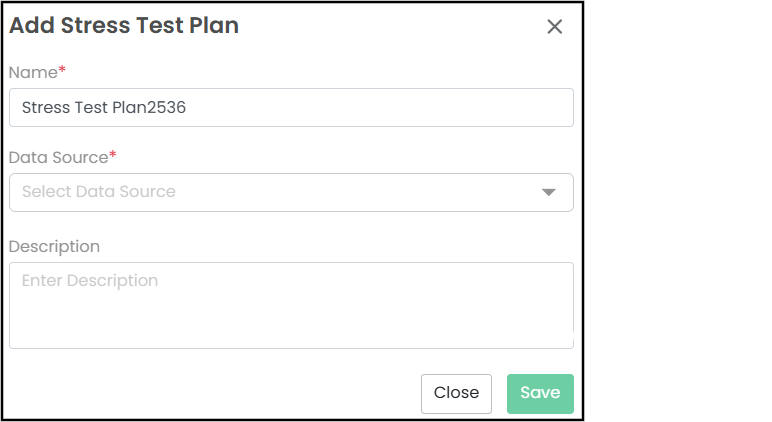772x422 pixels.
Task: Click the Data Source dropdown arrow
Action: (x=548, y=192)
